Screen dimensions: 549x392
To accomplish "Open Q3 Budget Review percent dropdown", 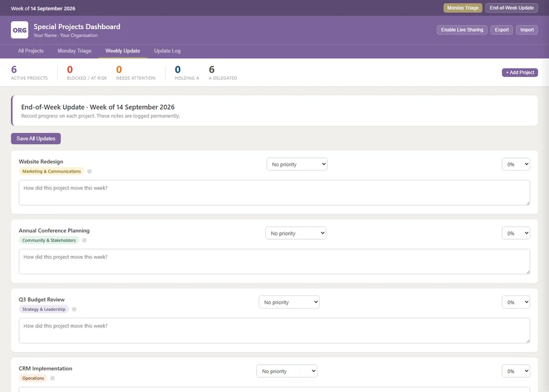I will click(x=516, y=302).
